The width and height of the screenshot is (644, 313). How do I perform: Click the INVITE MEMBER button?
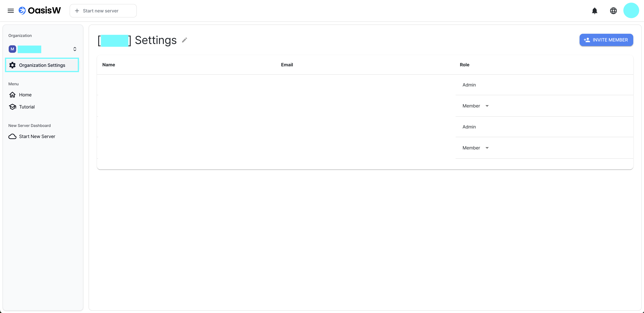[x=606, y=40]
